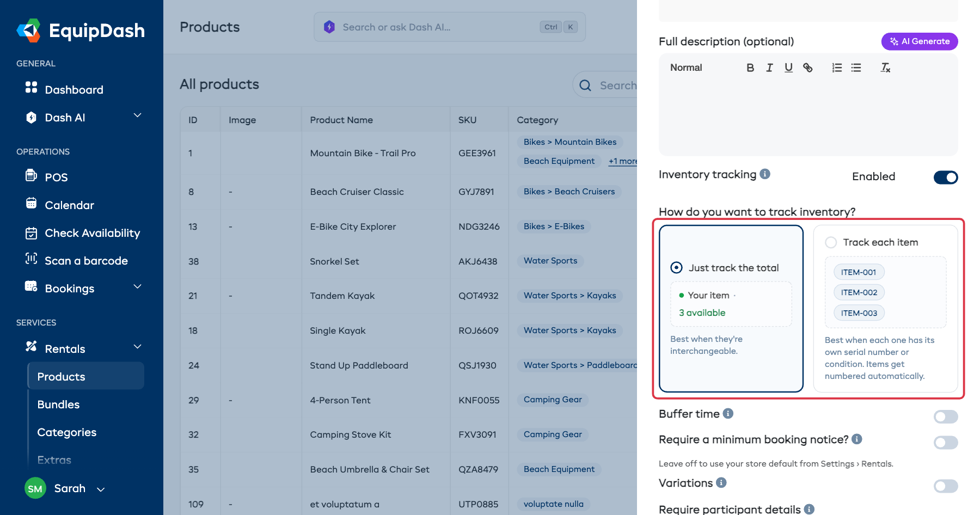
Task: Turn on the Variations toggle
Action: (946, 486)
